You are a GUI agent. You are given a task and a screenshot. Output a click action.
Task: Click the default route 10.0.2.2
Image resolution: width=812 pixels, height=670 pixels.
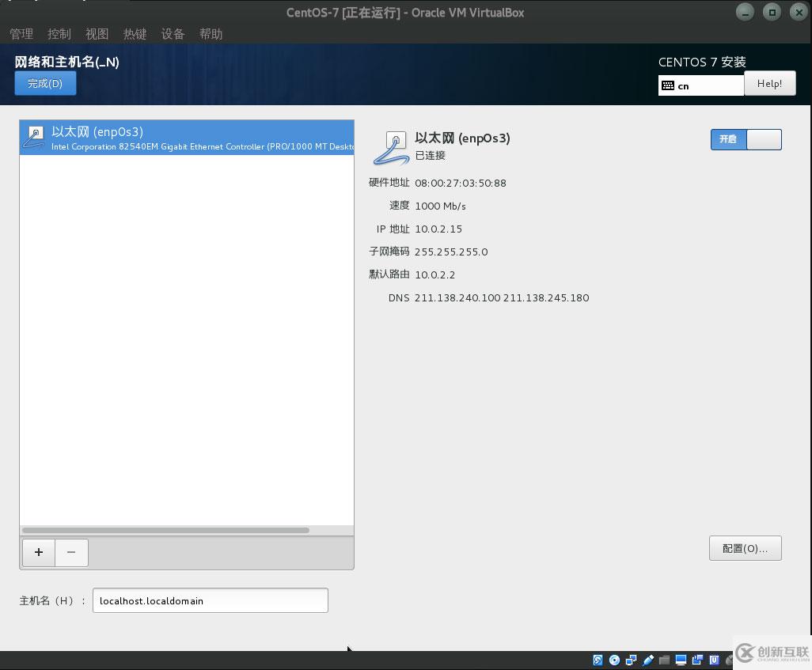pyautogui.click(x=435, y=274)
